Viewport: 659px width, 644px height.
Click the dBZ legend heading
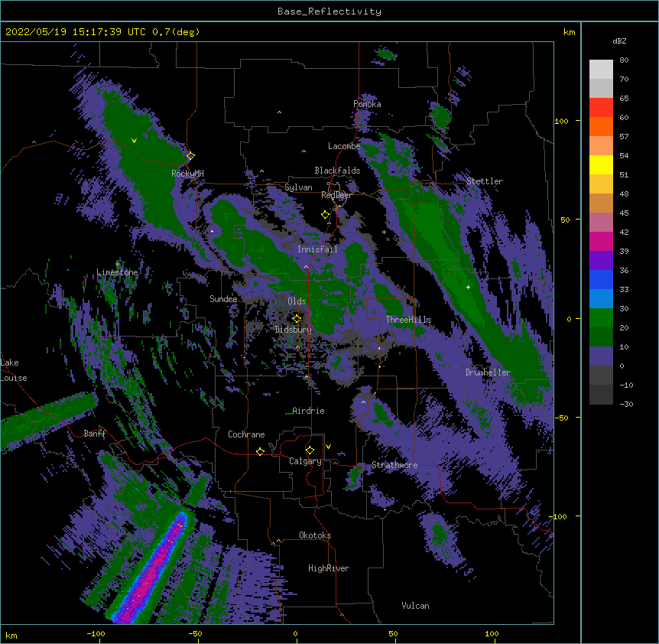(x=619, y=41)
